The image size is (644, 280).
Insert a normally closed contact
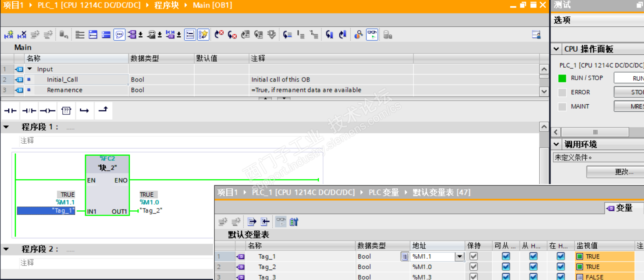pyautogui.click(x=29, y=111)
